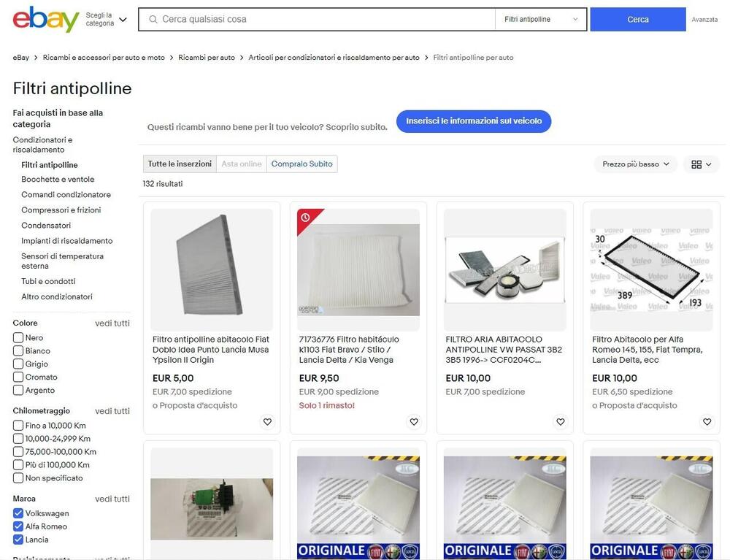Add Fiat Doblo Idea filter to watchlist

coord(267,422)
